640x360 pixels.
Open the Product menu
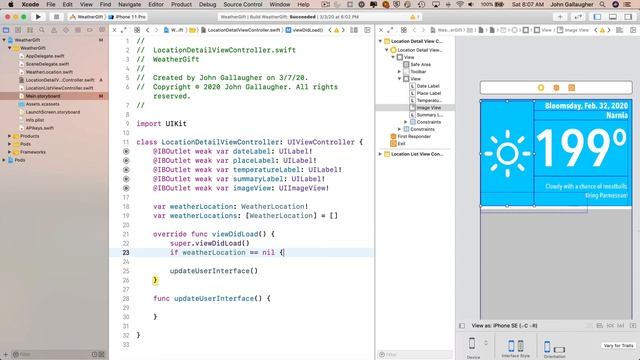point(181,4)
